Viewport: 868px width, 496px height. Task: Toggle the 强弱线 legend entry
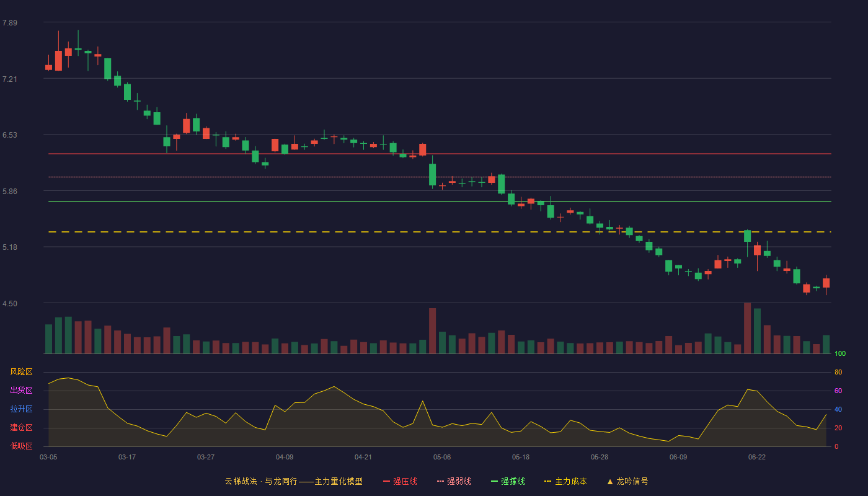[454, 481]
